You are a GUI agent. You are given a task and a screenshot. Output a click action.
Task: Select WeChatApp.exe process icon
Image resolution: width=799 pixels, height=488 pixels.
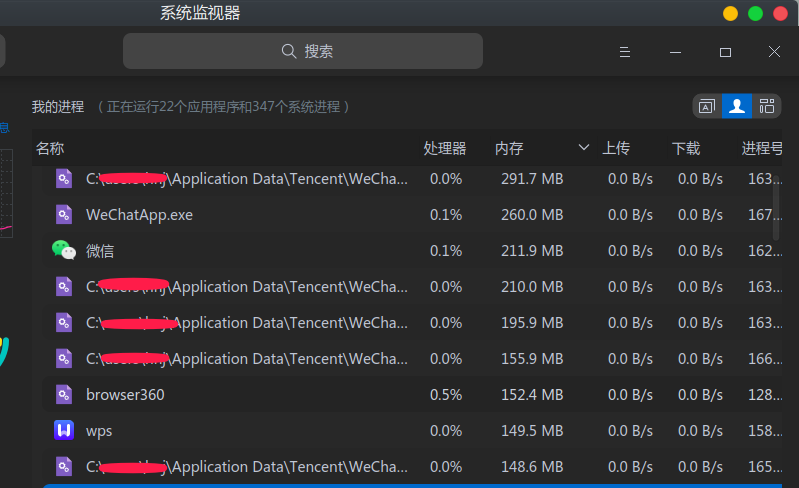pyautogui.click(x=64, y=214)
